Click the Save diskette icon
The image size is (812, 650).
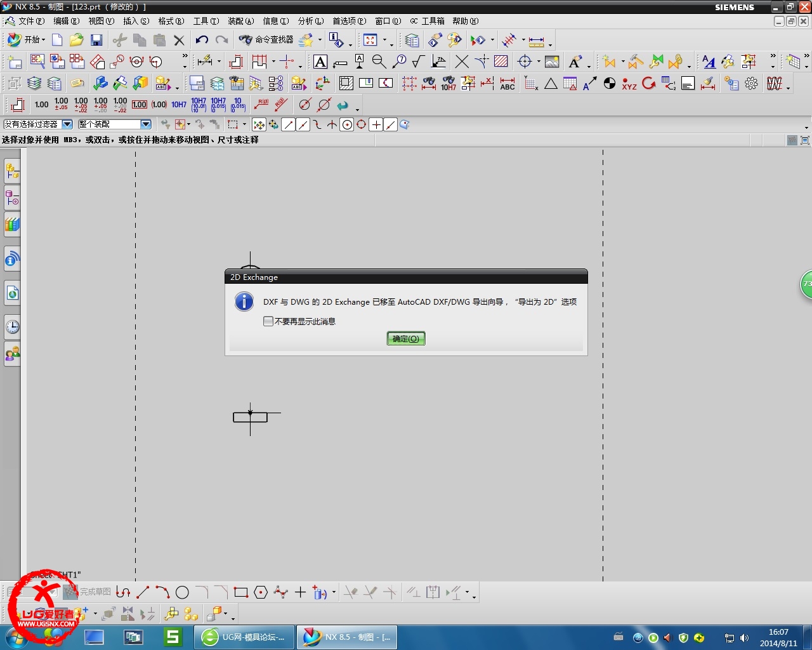click(x=96, y=40)
